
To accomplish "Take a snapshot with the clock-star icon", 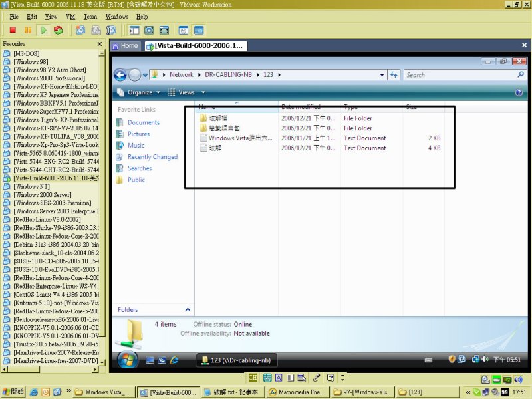I will click(80, 30).
